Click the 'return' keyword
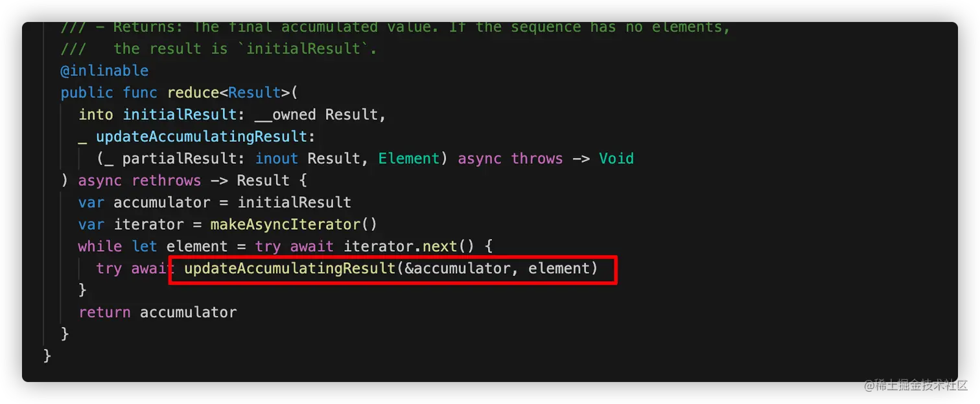Image resolution: width=980 pixels, height=404 pixels. click(x=104, y=313)
